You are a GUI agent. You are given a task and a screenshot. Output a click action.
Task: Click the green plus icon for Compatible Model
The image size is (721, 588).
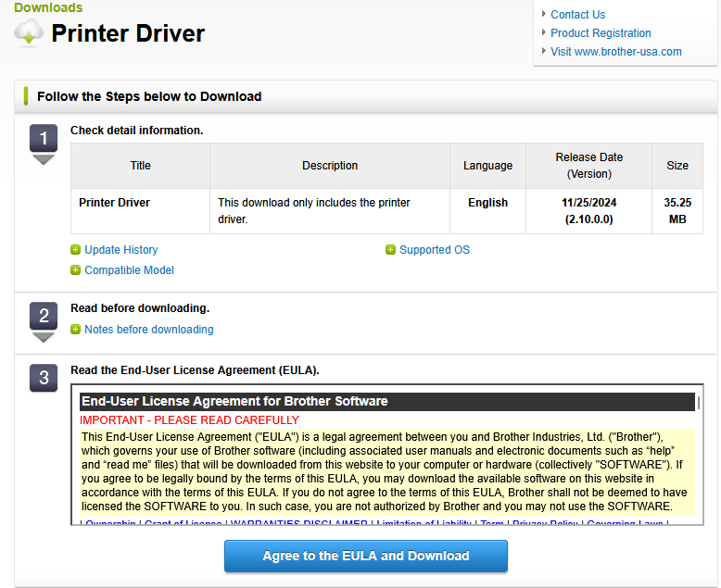point(75,270)
